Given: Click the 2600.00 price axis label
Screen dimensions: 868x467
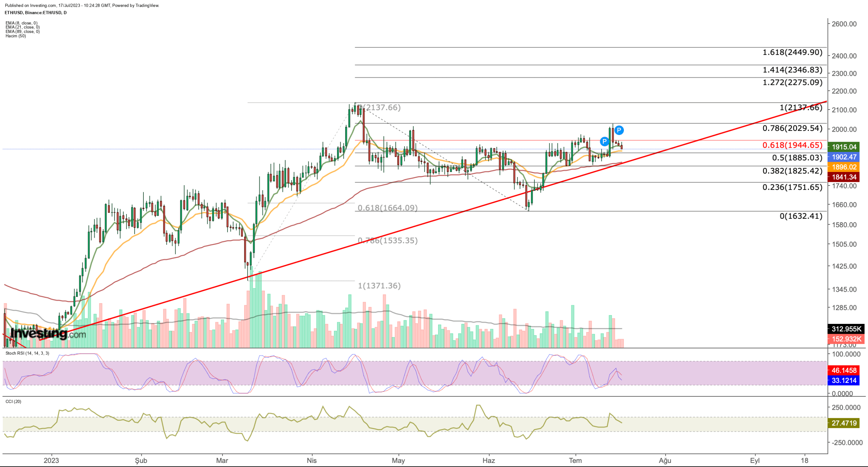Looking at the screenshot, I should [844, 24].
